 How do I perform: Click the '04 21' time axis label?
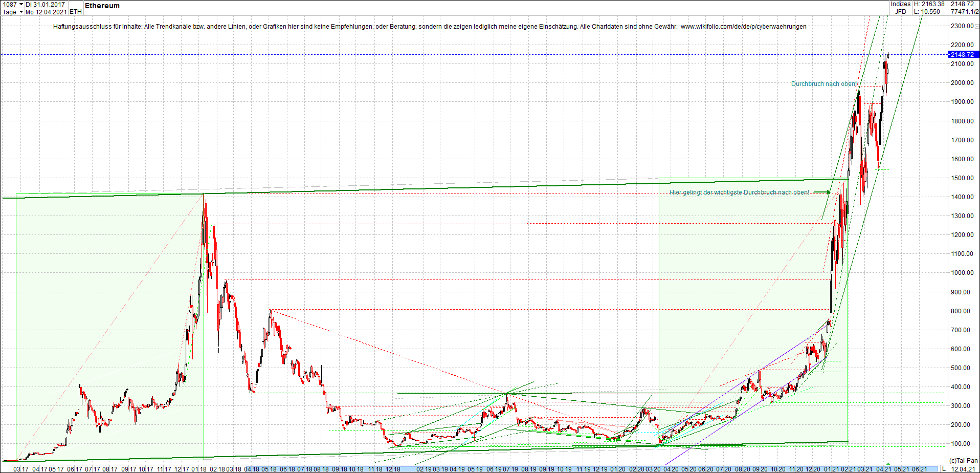click(884, 469)
